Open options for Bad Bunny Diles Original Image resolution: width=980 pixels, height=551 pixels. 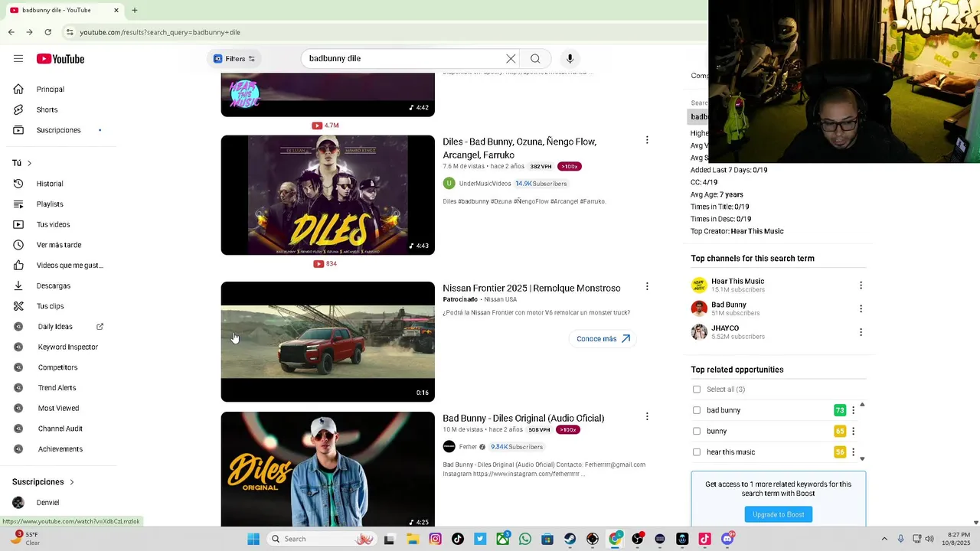tap(647, 417)
